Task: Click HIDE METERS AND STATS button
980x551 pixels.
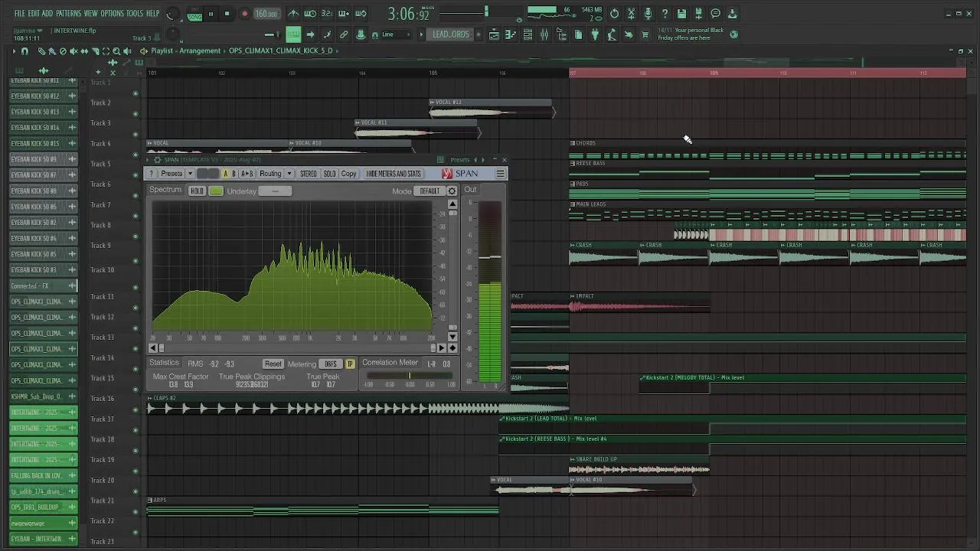Action: tap(394, 174)
